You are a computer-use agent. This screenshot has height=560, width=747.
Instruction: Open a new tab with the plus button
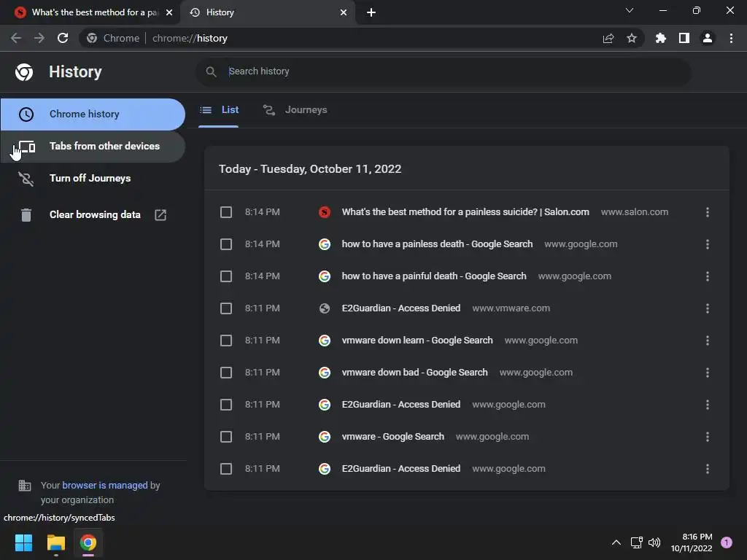(x=371, y=12)
